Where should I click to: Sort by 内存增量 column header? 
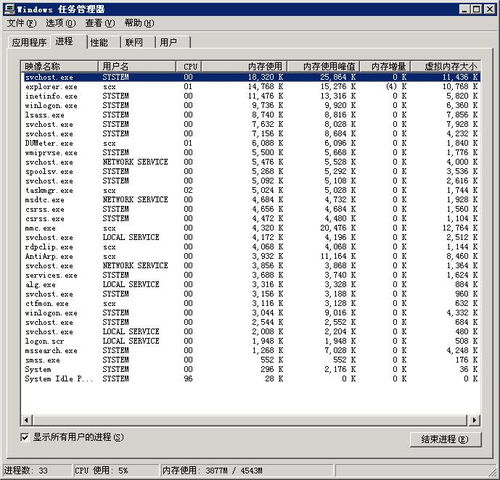385,66
